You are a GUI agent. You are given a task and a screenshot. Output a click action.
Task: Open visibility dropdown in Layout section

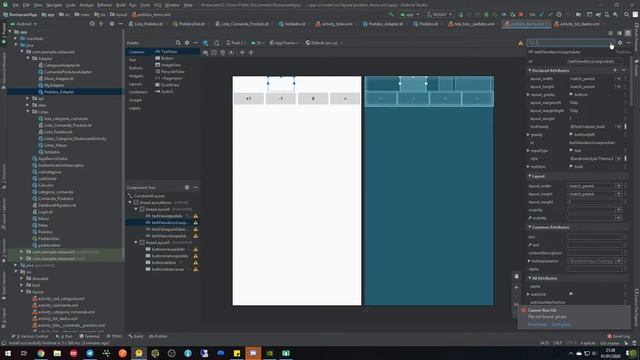pos(619,210)
